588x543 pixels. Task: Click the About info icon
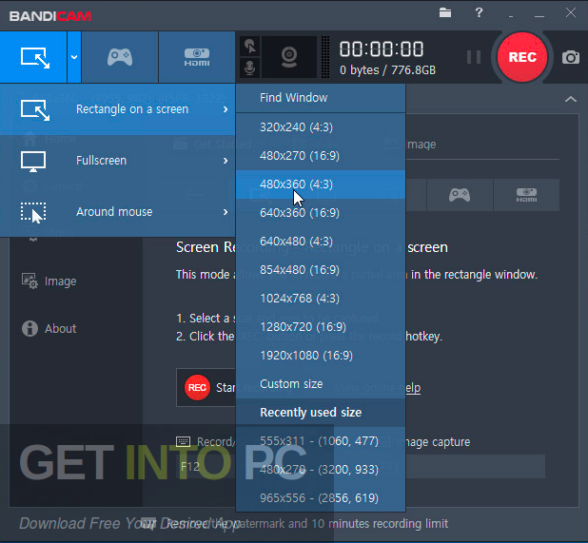(30, 329)
